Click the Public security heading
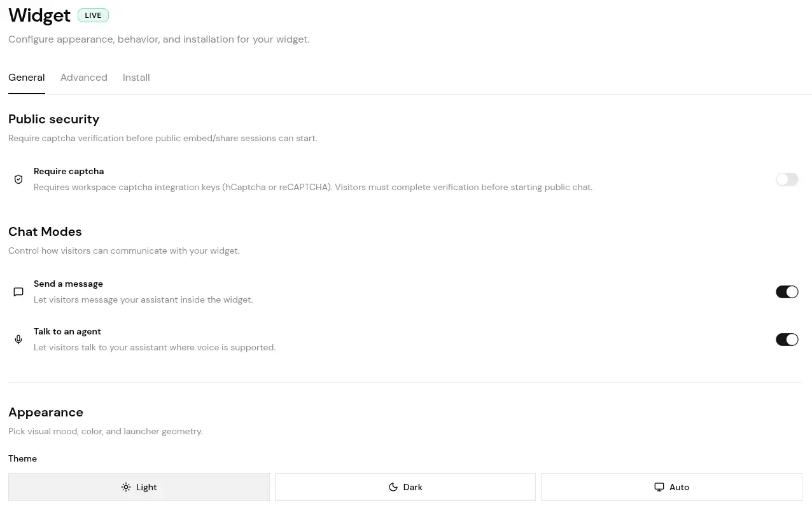 tap(54, 120)
